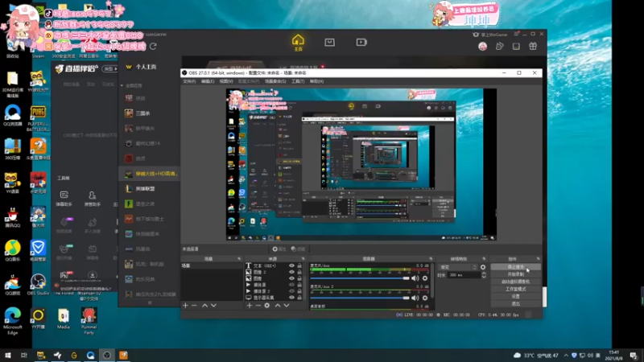Open the WeGame home (主页) icon

(x=298, y=43)
